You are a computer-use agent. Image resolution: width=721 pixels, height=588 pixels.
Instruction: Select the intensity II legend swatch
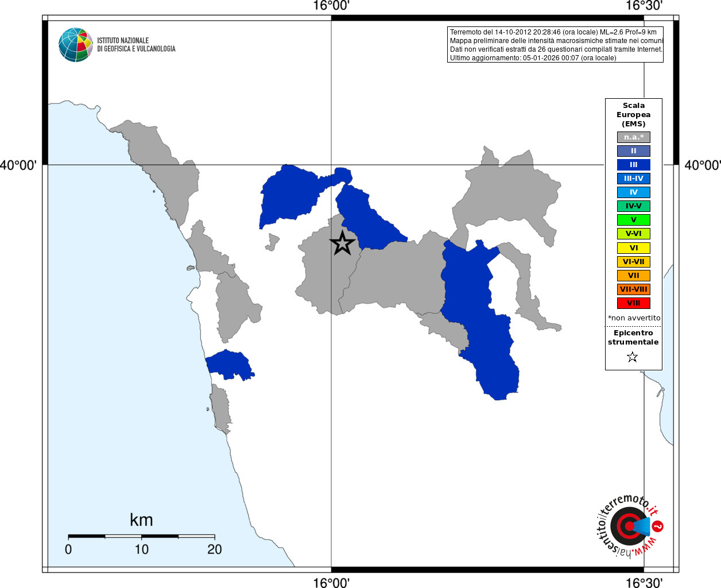coord(634,151)
